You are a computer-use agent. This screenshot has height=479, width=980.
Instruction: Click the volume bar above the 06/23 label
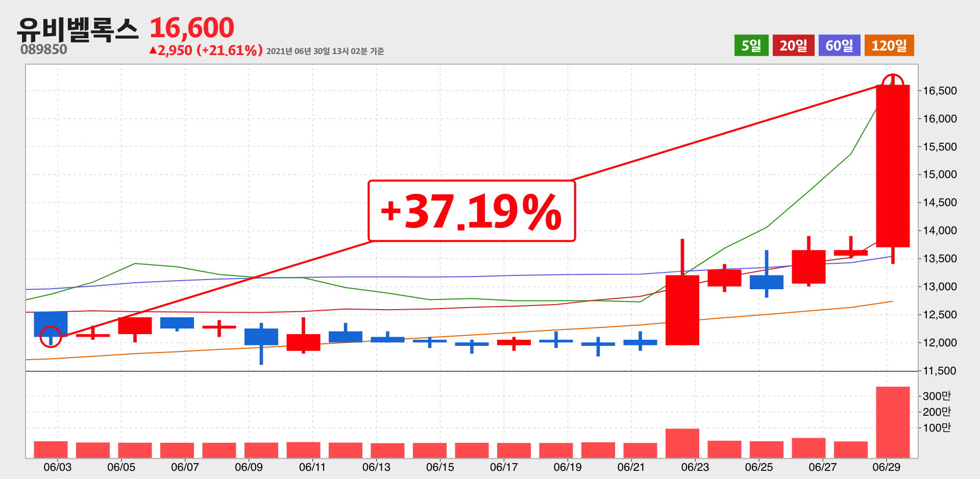pos(682,443)
